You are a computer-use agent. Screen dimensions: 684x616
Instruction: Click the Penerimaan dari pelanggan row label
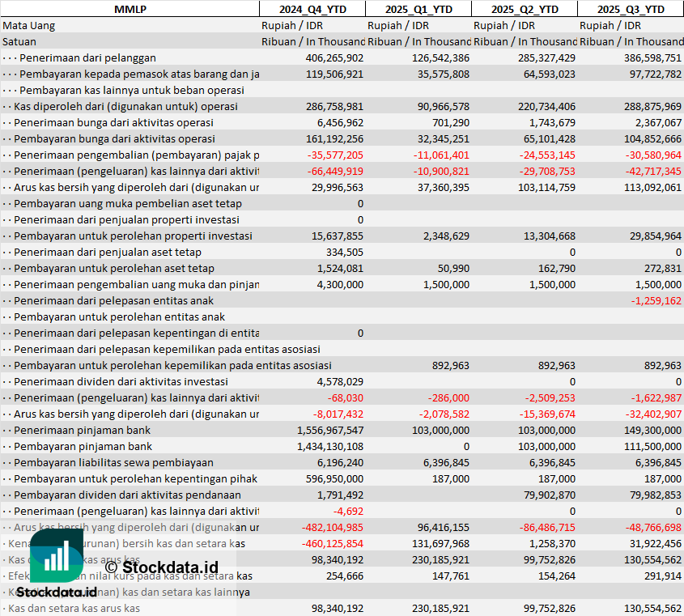pyautogui.click(x=87, y=57)
